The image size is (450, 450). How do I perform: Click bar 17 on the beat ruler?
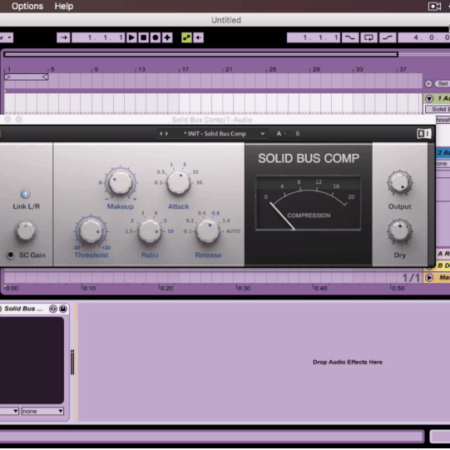point(185,69)
